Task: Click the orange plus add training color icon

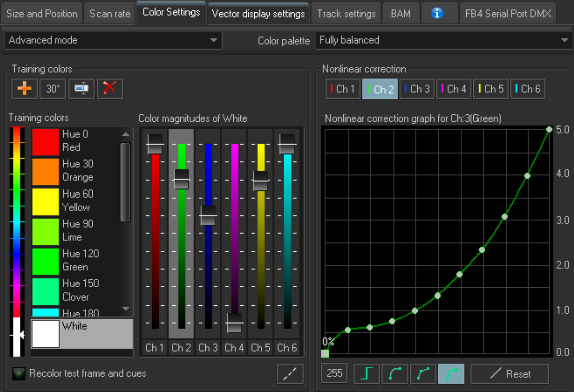Action: 24,89
